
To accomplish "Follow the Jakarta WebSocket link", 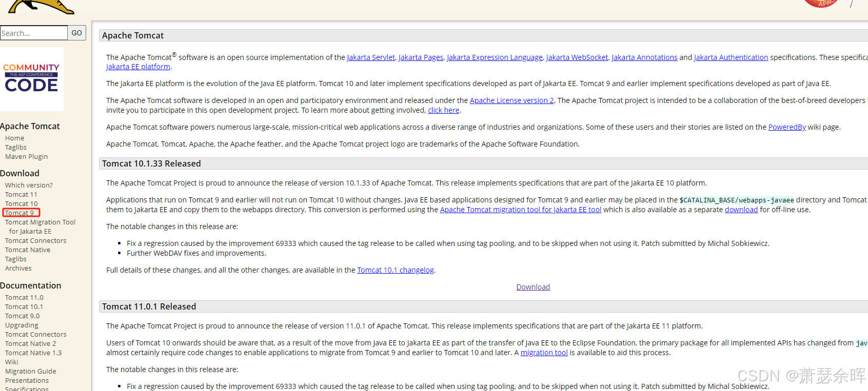I will click(x=577, y=57).
